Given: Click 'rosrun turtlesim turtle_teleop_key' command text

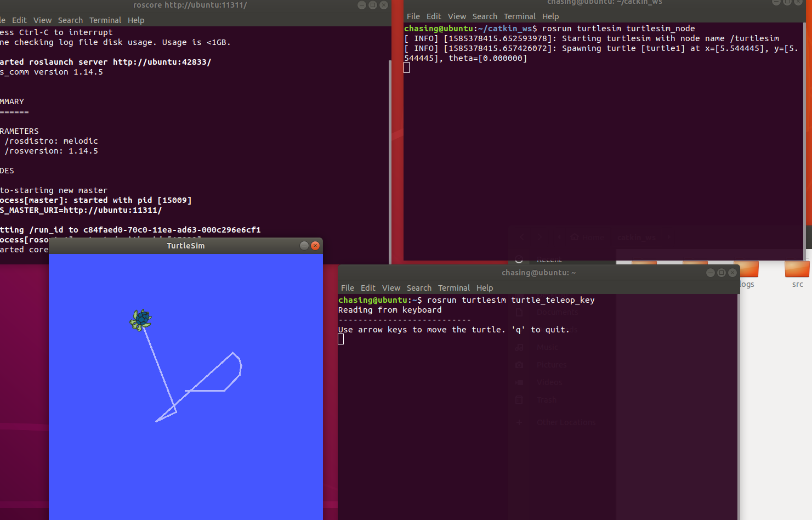Looking at the screenshot, I should click(x=511, y=300).
